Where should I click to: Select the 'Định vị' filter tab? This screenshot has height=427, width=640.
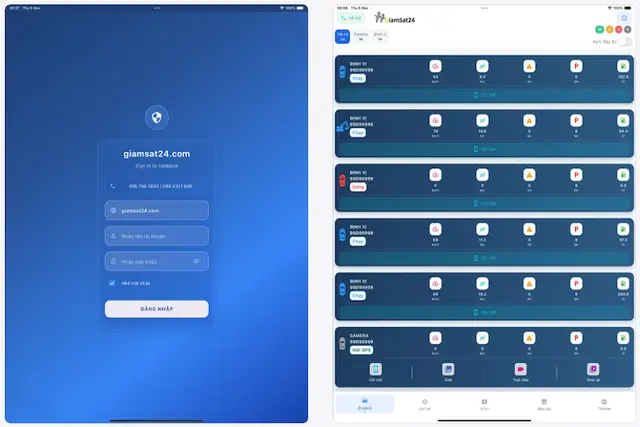[380, 36]
